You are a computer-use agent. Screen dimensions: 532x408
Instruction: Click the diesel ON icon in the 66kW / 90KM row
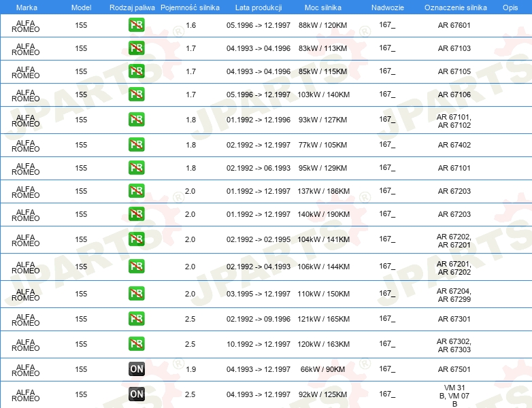click(x=136, y=369)
